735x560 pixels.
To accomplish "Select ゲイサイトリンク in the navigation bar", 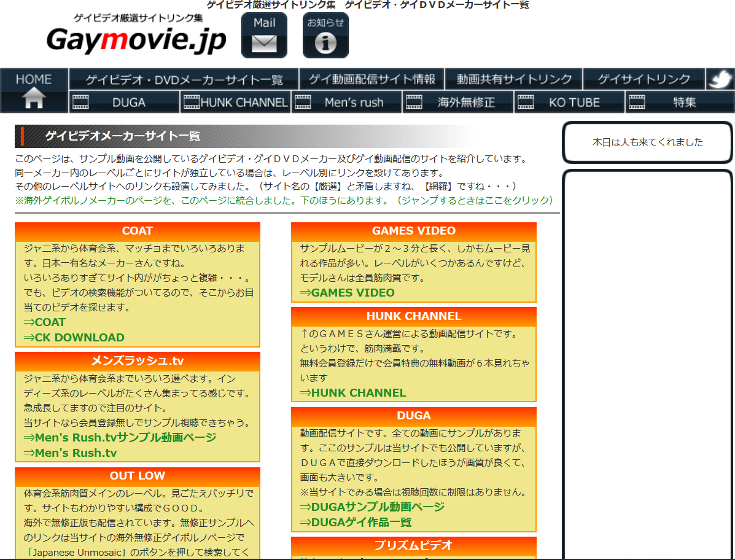I will [644, 79].
